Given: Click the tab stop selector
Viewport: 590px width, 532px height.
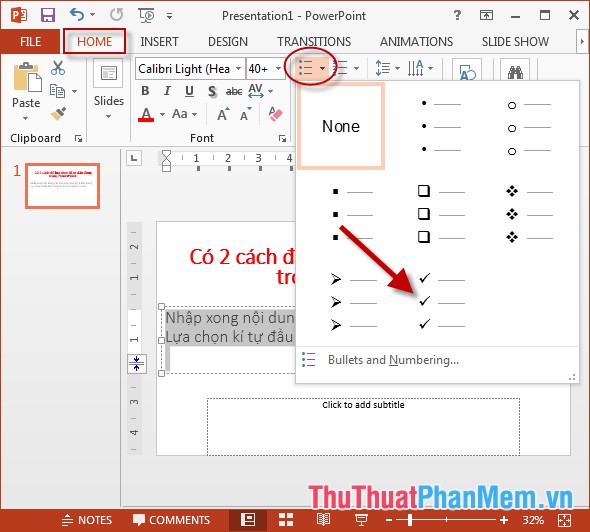Looking at the screenshot, I should point(134,158).
